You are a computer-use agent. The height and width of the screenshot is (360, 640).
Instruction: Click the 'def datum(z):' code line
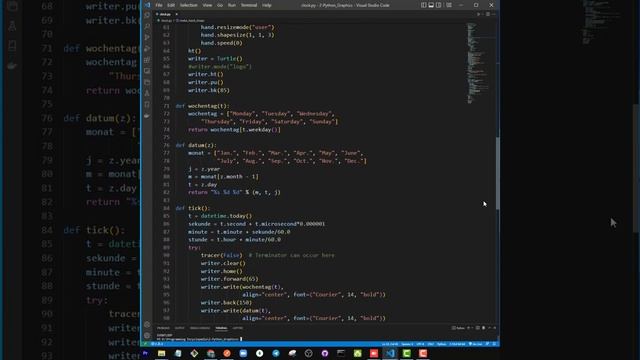196,145
